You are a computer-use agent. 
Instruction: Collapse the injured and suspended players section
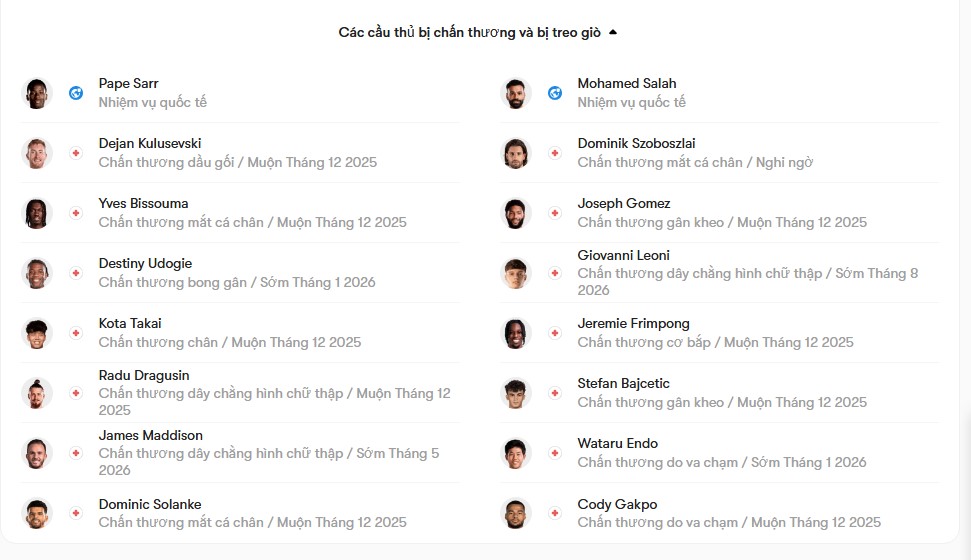point(612,32)
